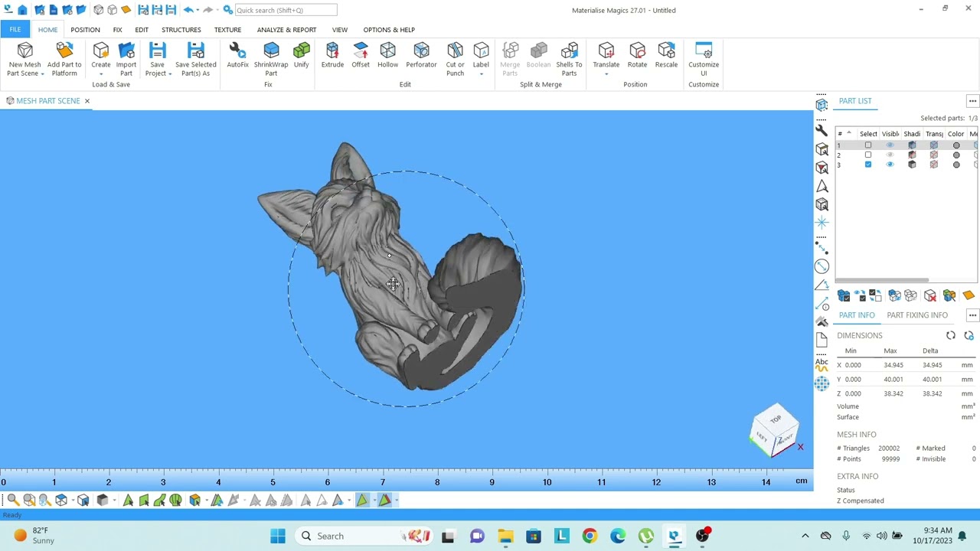Click the delete part icon with red X
Screen dimensions: 980x551
tap(930, 296)
